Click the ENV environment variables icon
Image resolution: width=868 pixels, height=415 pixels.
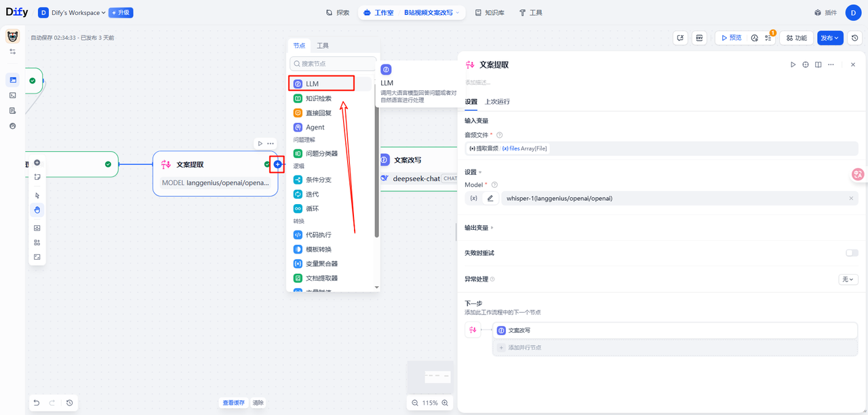699,38
